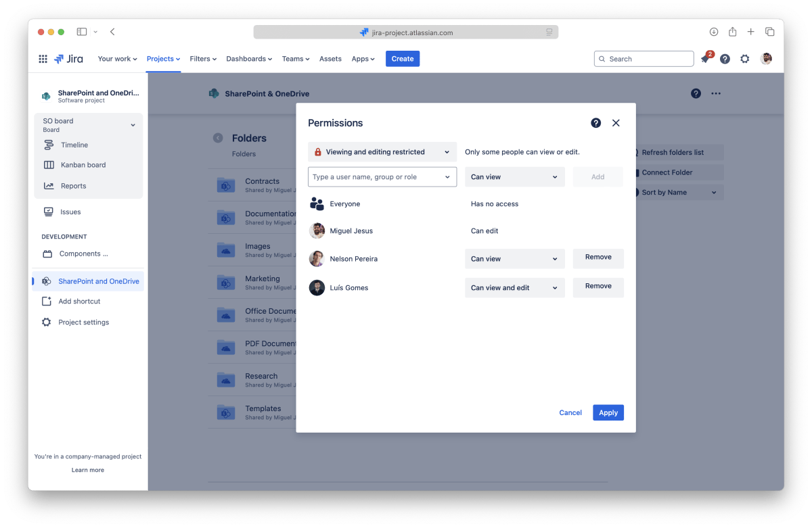This screenshot has width=812, height=528.
Task: Click the back arrow beside Folders heading
Action: tap(218, 138)
